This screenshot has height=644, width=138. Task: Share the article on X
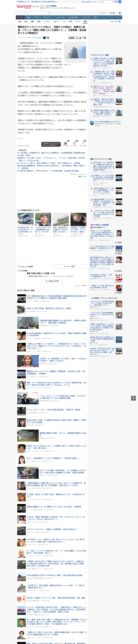44,38
